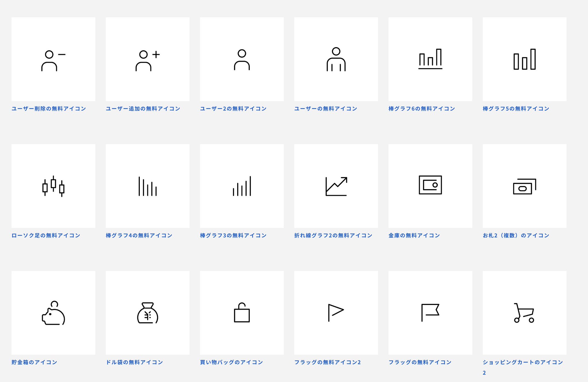The image size is (588, 382).
Task: Click the yen money bag icon
Action: pos(147,313)
